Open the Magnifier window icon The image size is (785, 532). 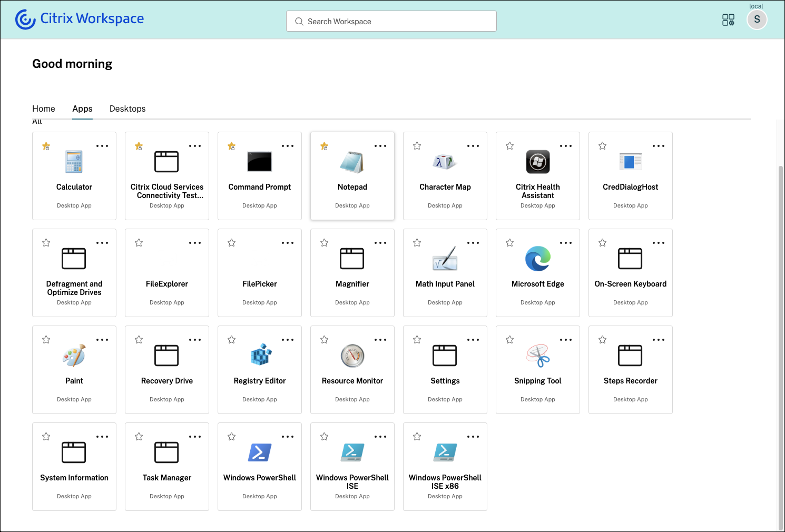click(352, 259)
